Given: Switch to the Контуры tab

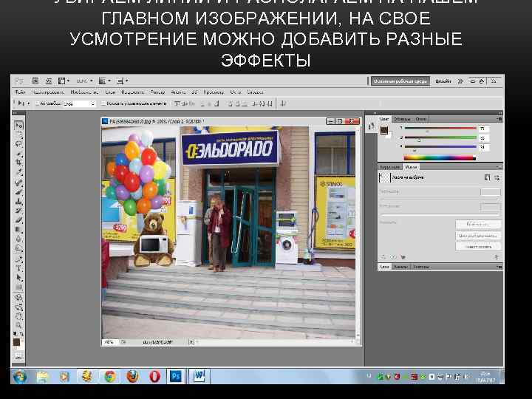Looking at the screenshot, I should tap(420, 267).
